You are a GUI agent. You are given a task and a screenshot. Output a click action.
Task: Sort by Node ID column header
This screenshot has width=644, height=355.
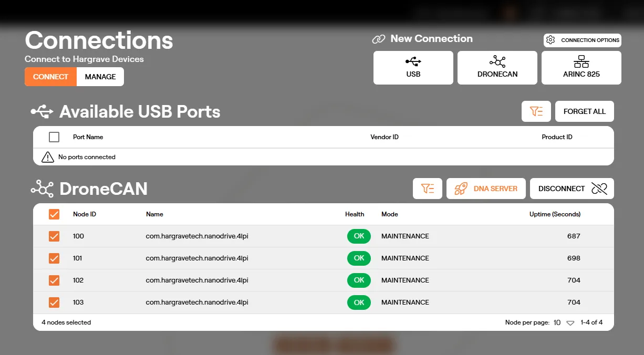(85, 214)
